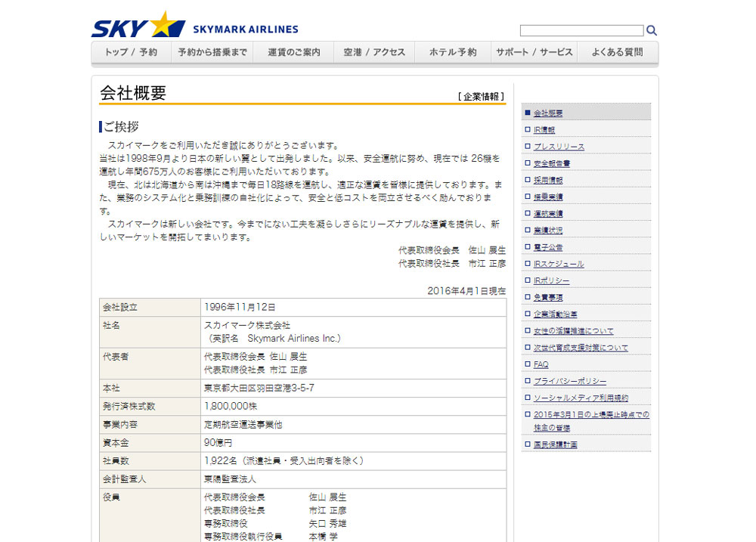Click the FAQ sidebar link
The image size is (756, 542).
pos(541,364)
